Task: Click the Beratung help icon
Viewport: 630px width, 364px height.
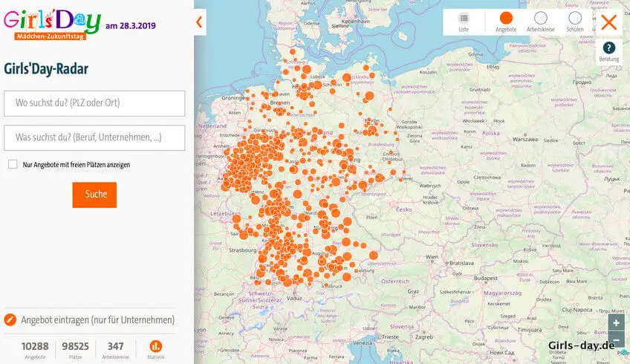Action: (608, 48)
